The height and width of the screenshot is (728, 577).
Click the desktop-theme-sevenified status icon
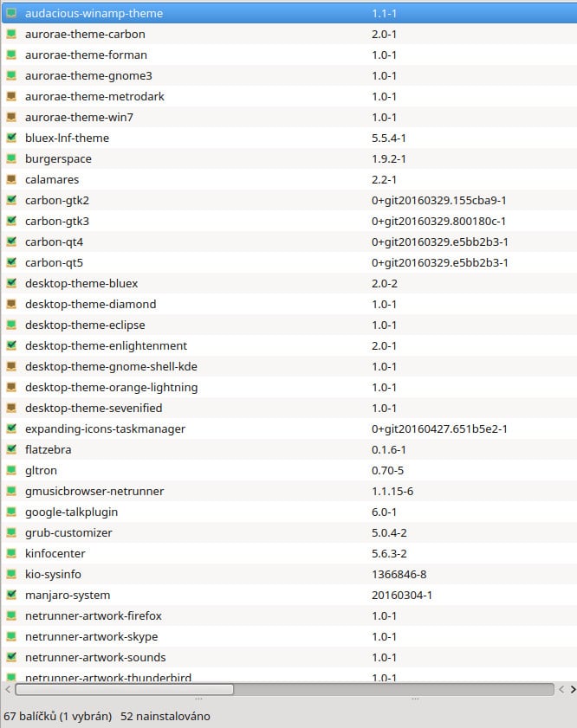coord(11,408)
